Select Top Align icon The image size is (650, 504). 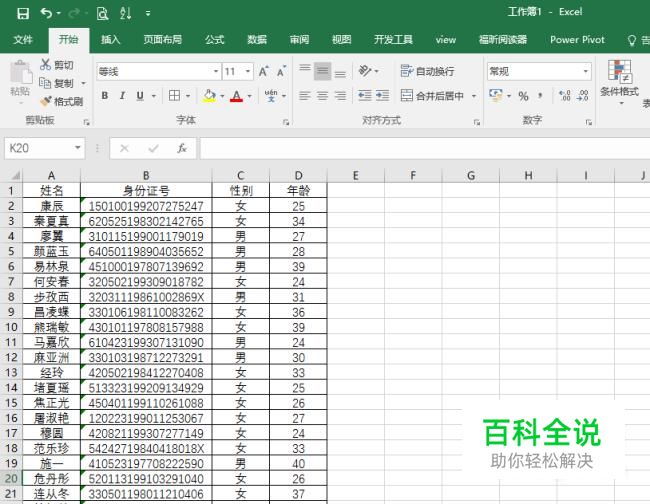pos(305,69)
